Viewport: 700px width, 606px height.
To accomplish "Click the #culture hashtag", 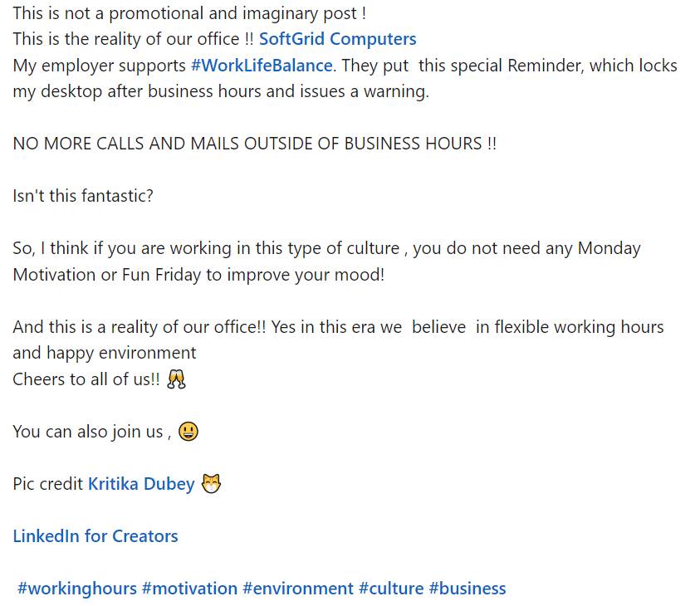I will tap(391, 589).
